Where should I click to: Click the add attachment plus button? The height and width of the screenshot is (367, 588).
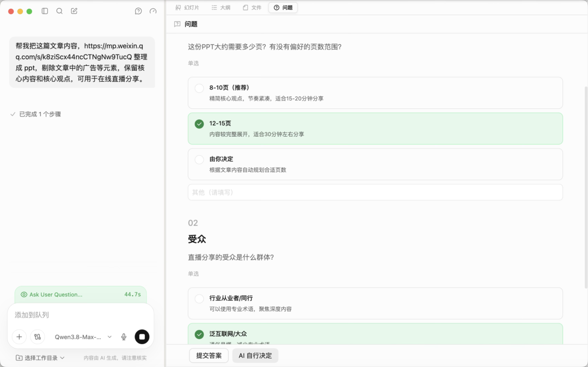click(19, 337)
